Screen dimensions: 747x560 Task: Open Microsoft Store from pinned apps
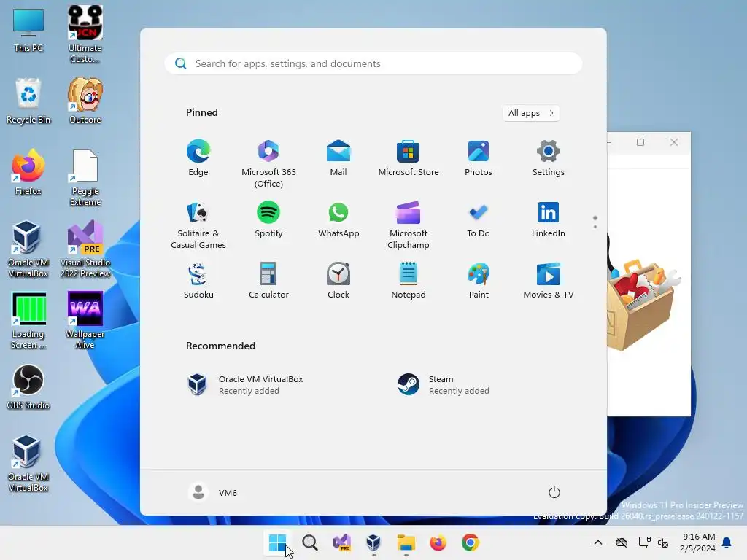click(x=409, y=158)
